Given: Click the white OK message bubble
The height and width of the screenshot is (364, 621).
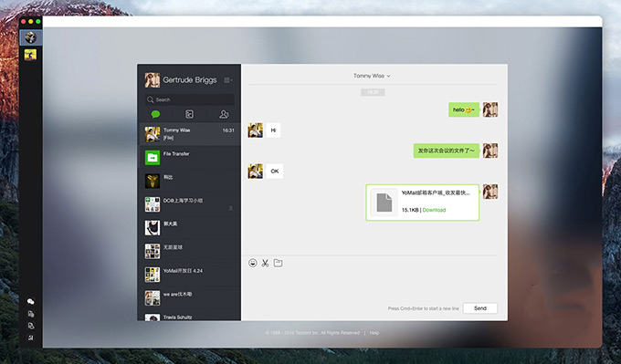Looking at the screenshot, I should [275, 172].
